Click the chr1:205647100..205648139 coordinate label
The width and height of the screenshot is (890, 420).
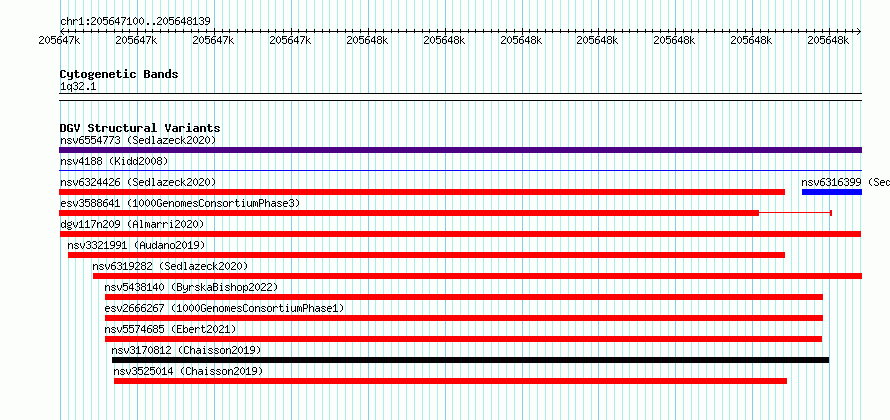(x=135, y=22)
